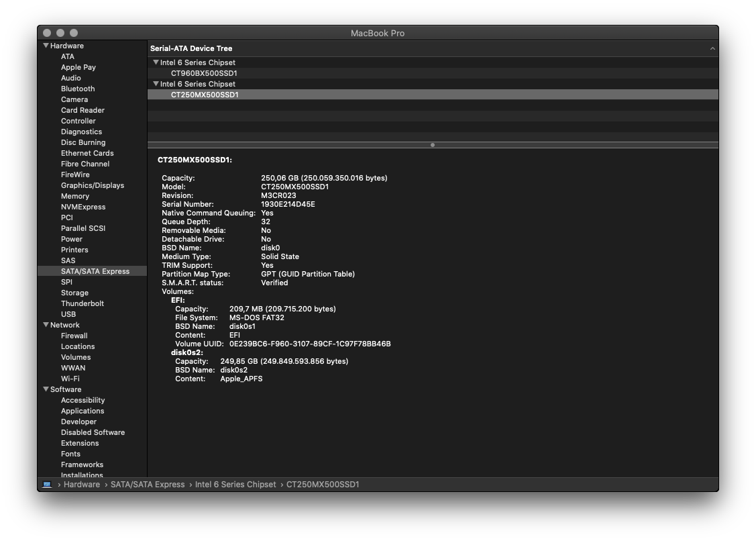Collapse the Network section triangle

(46, 325)
